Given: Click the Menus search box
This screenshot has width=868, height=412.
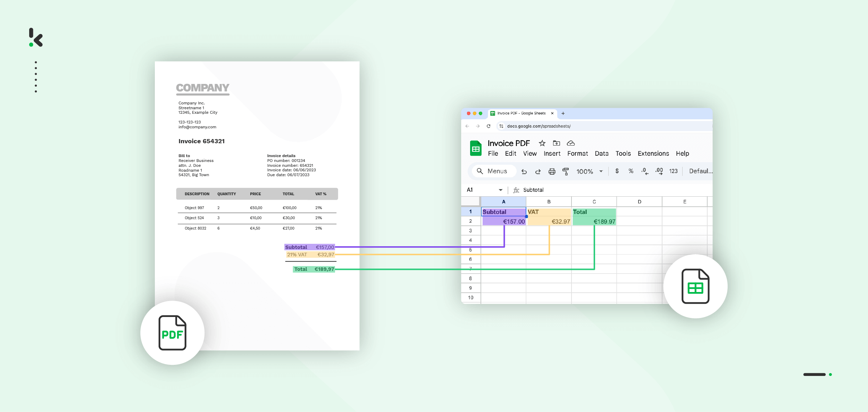Looking at the screenshot, I should pyautogui.click(x=494, y=171).
